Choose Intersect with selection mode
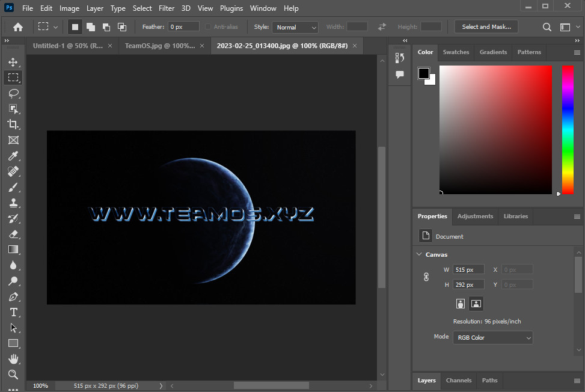 point(122,27)
